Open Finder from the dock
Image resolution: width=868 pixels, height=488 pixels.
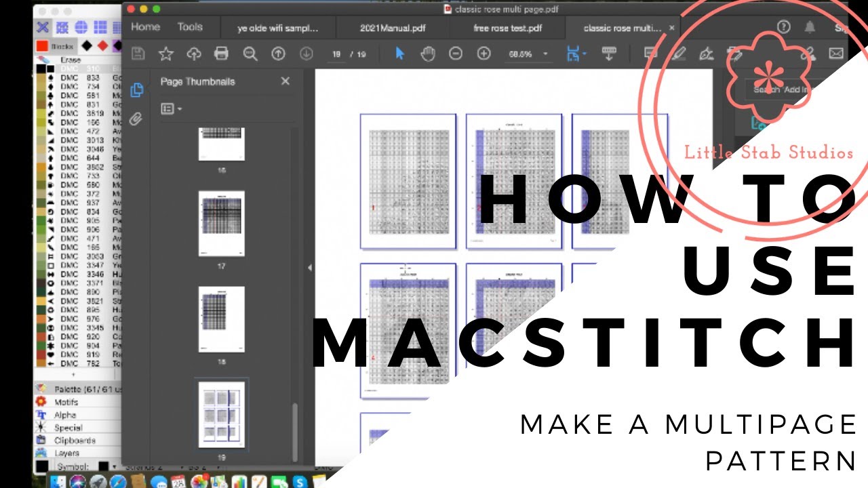(x=59, y=481)
